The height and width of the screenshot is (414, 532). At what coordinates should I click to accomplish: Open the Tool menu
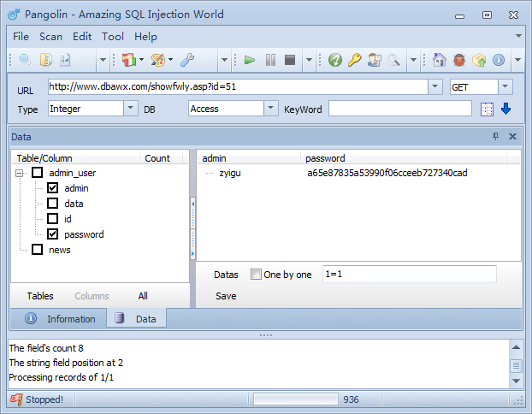coord(113,37)
